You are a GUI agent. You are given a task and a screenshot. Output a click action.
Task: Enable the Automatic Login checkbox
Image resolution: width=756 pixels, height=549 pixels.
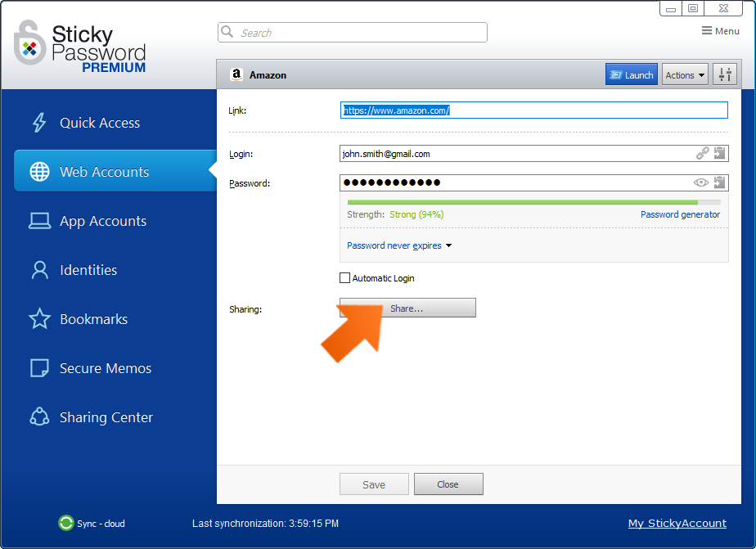[x=344, y=277]
